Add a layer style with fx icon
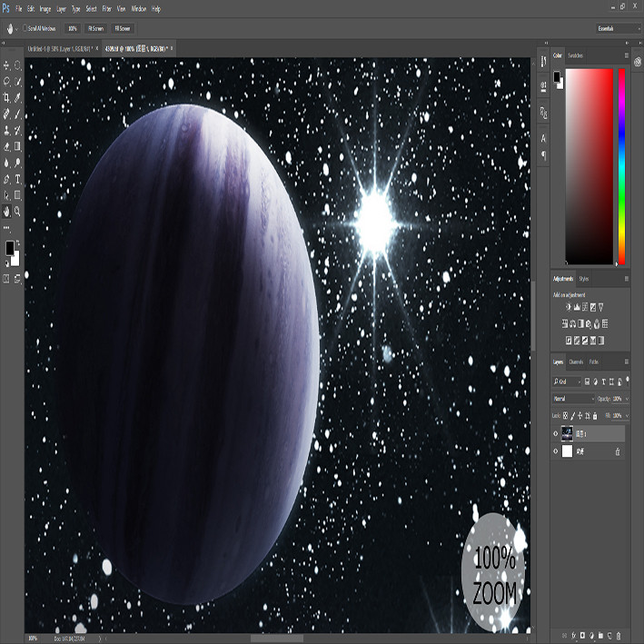Image resolution: width=644 pixels, height=644 pixels. pyautogui.click(x=573, y=636)
